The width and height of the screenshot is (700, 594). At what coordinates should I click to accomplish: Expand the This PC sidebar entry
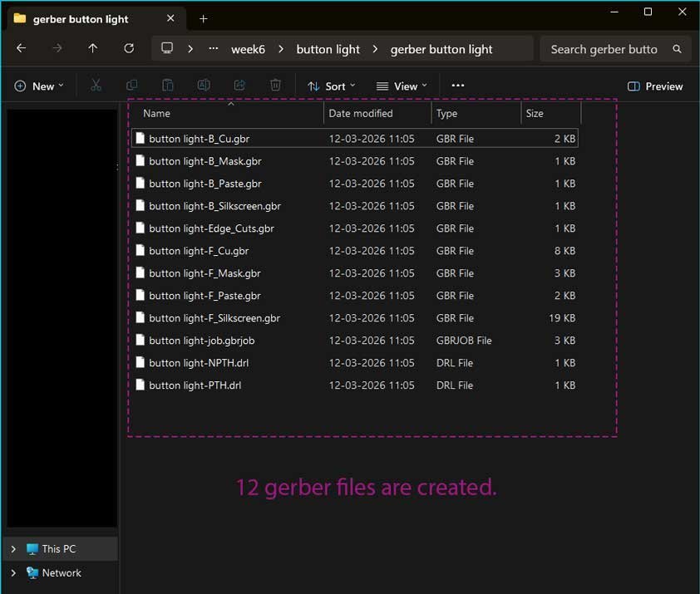click(x=12, y=548)
